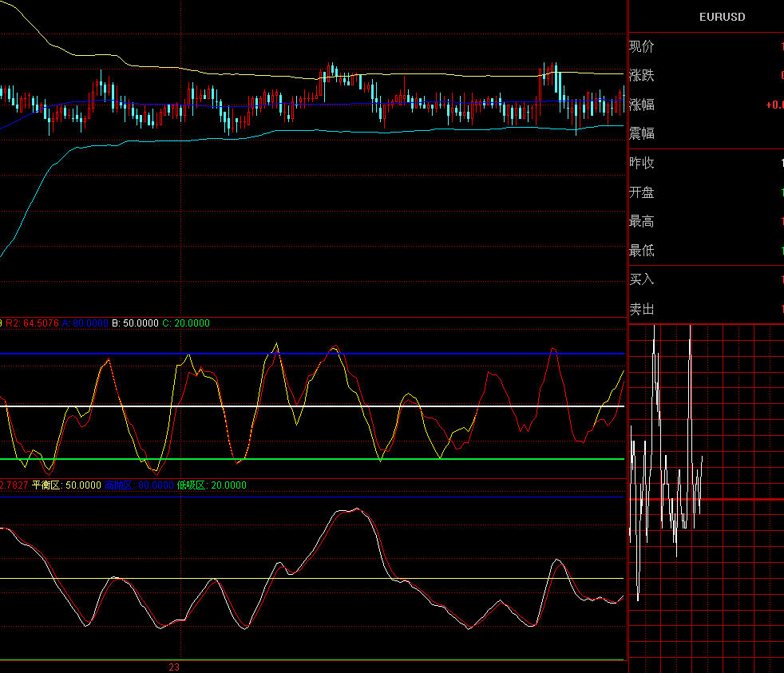Click the 涨幅 percent change label

click(x=642, y=105)
